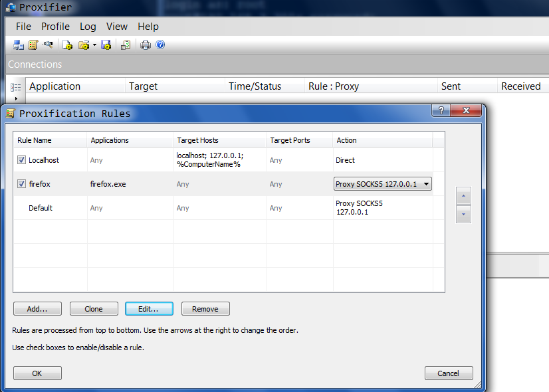
Task: Move selected rule down with arrow button
Action: coord(463,214)
